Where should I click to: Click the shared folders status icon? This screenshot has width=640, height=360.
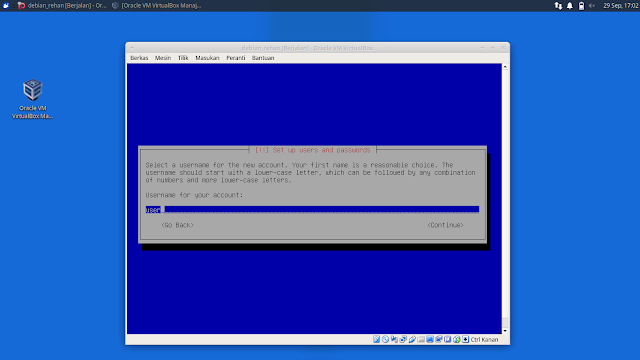click(x=421, y=339)
